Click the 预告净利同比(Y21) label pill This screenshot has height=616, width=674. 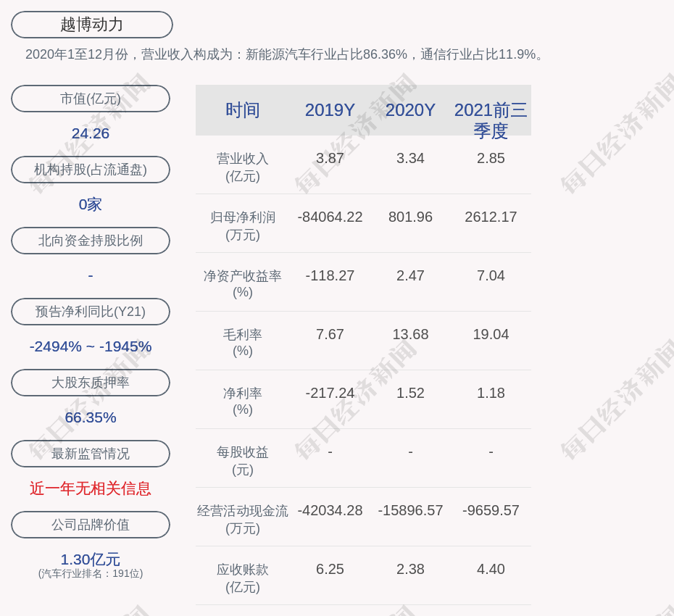tap(91, 311)
